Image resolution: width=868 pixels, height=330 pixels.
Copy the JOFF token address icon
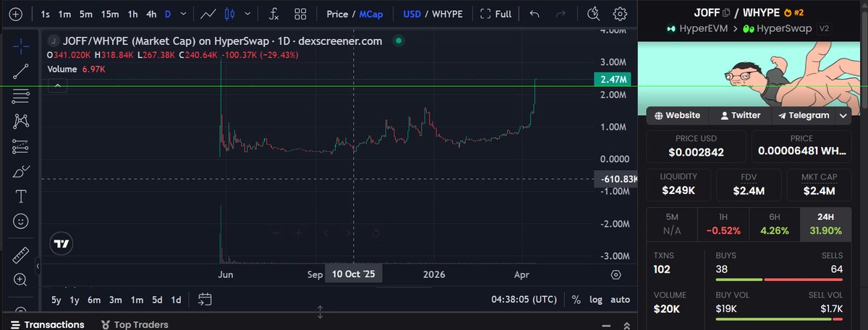tap(726, 12)
